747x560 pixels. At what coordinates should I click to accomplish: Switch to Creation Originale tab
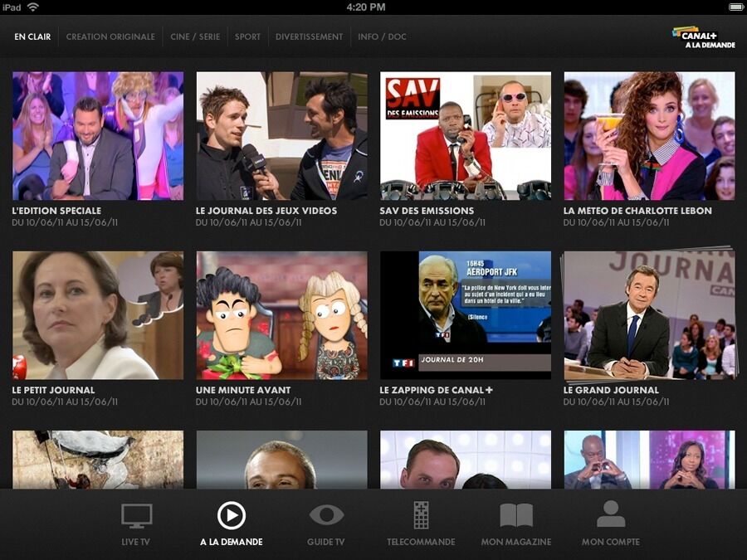110,37
